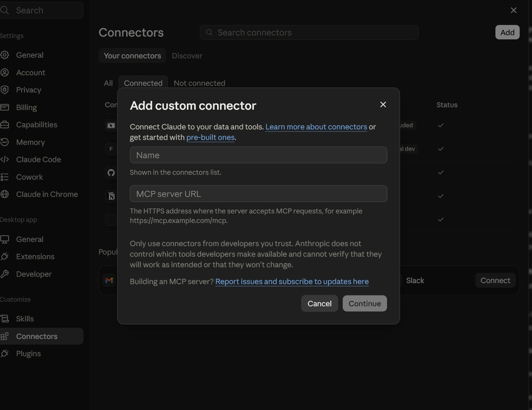Open Extensions plug icon

(5, 256)
